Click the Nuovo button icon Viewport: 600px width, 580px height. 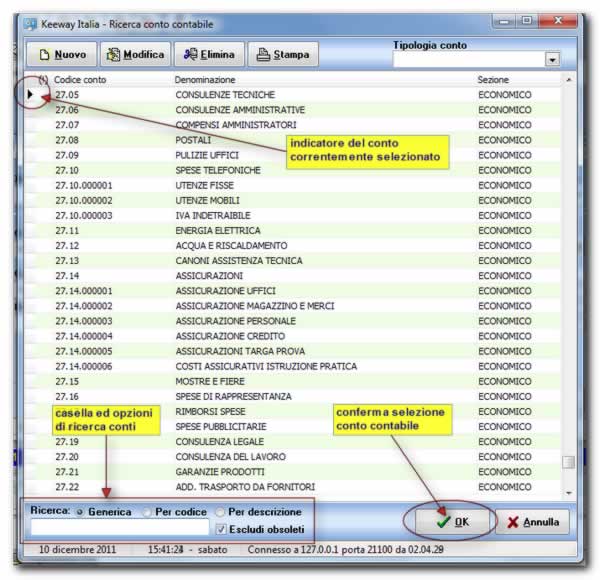(46, 54)
